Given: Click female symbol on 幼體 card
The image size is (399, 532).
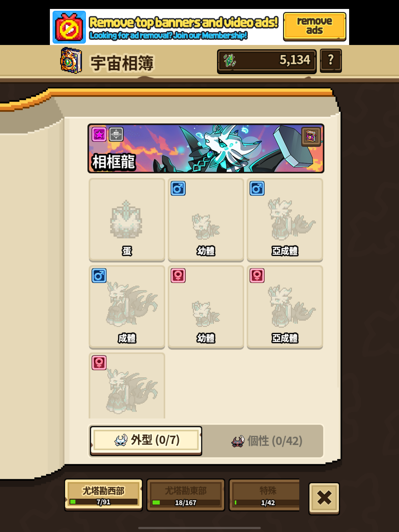Looking at the screenshot, I should (x=178, y=275).
